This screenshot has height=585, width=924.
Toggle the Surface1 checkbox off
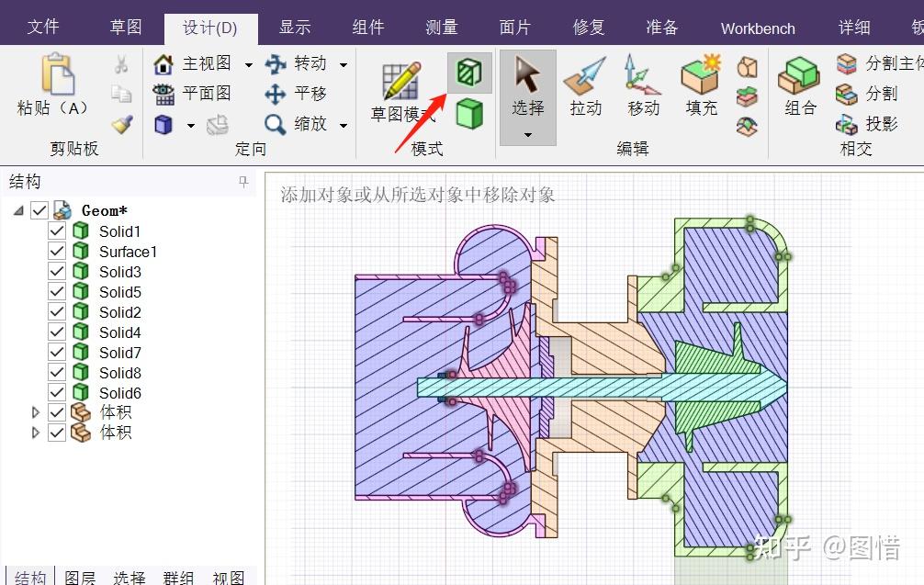(57, 251)
